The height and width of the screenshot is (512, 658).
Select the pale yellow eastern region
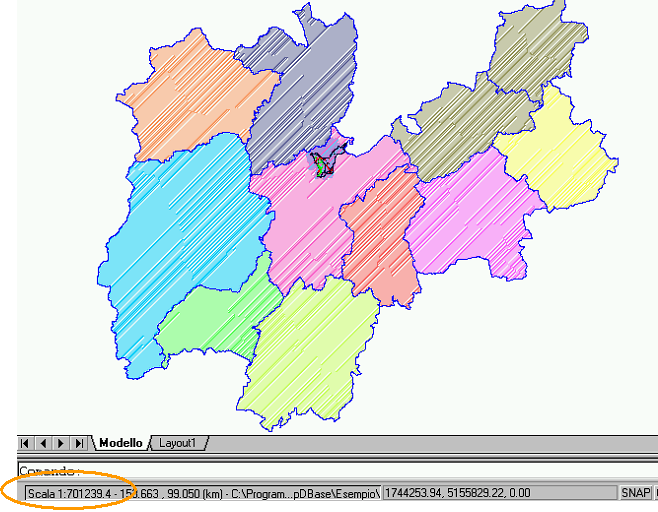[x=555, y=150]
